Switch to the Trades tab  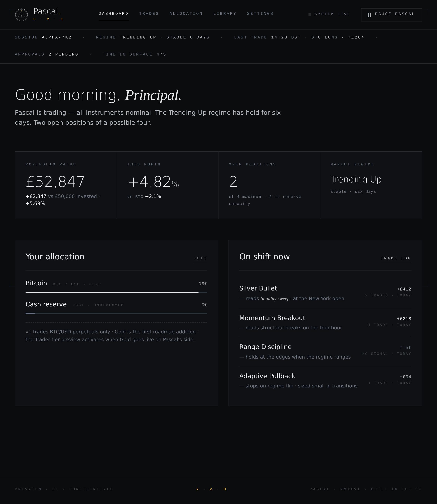coord(149,14)
